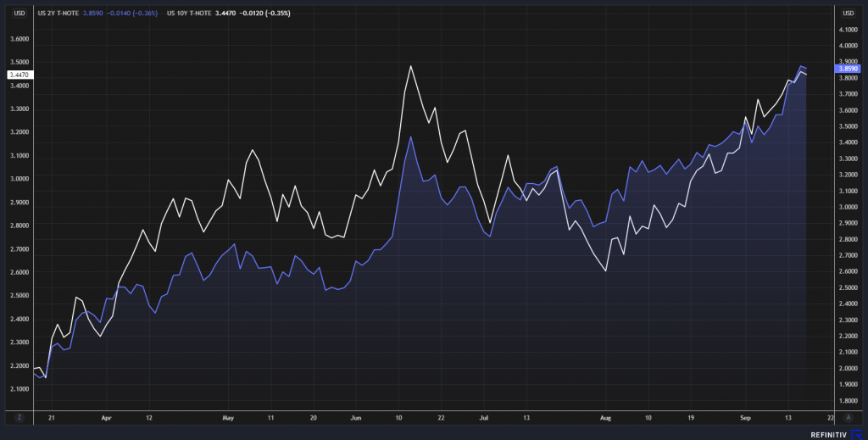Click the May label on the time axis

pos(228,418)
